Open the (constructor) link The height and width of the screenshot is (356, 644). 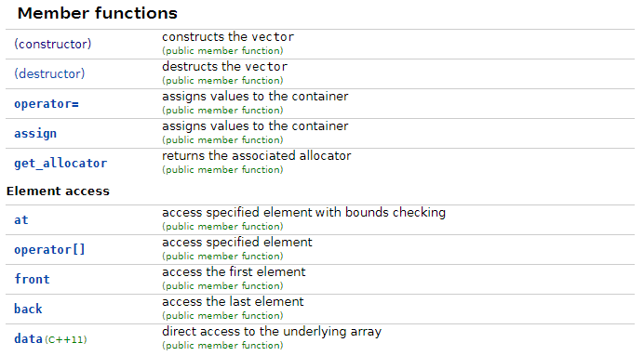coord(52,45)
